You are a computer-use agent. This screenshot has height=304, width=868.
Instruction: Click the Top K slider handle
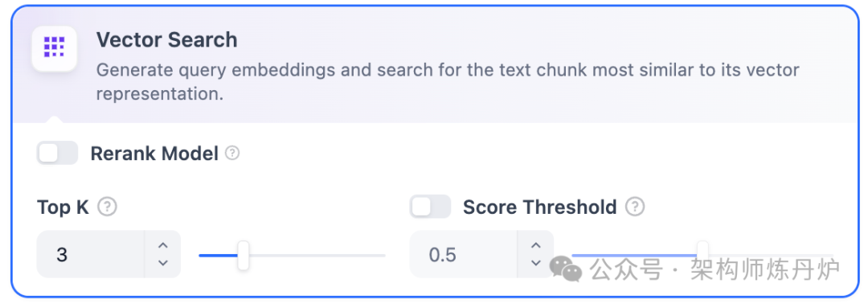[x=243, y=255]
